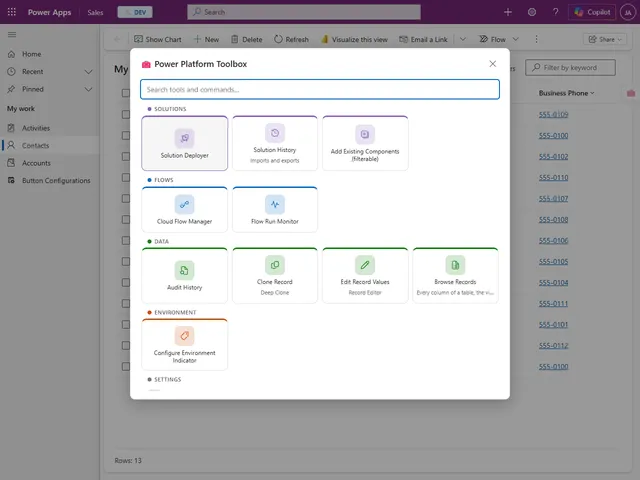Open the red toolbox icon at right edge
The image size is (640, 480).
tap(631, 93)
